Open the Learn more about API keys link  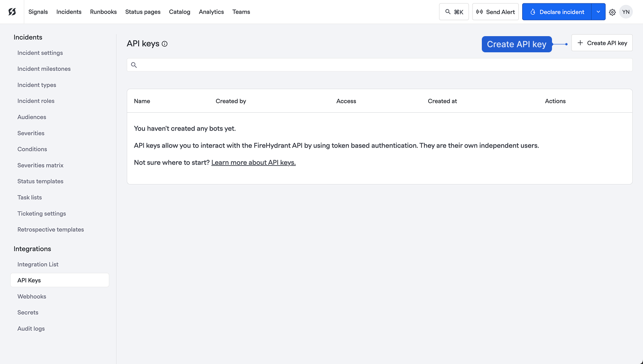[253, 162]
